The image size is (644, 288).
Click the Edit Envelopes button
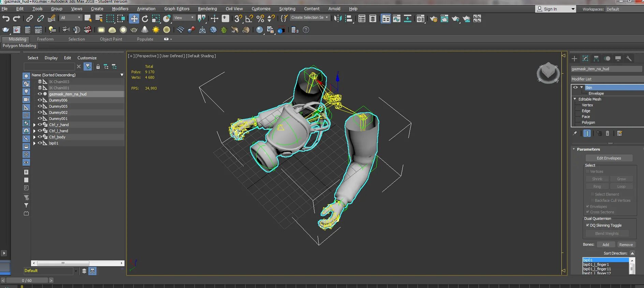(609, 158)
